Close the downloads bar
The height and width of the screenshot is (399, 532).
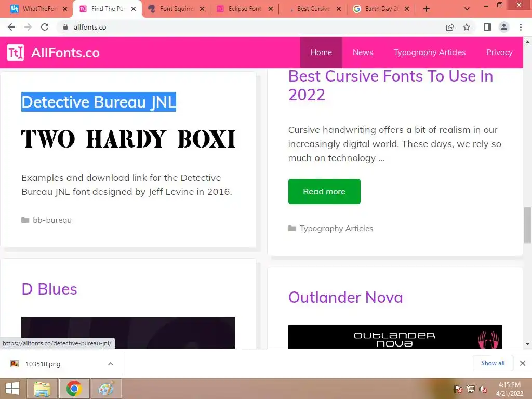(x=523, y=363)
